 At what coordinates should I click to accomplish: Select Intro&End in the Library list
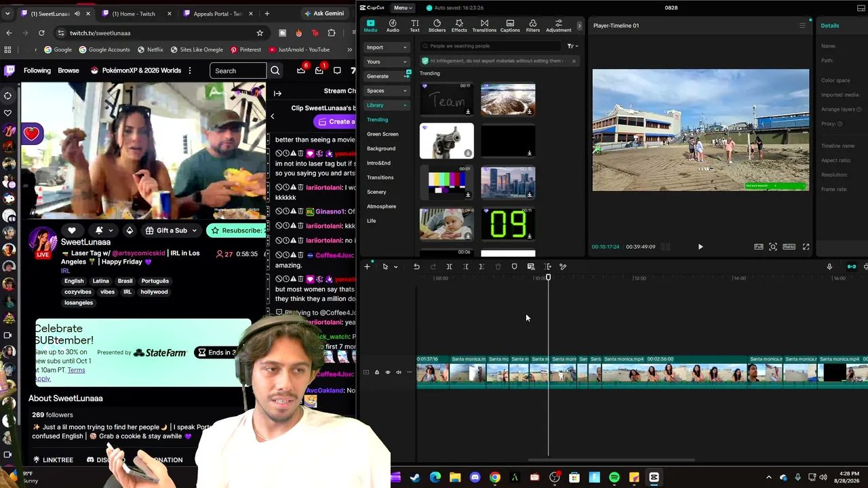[378, 163]
